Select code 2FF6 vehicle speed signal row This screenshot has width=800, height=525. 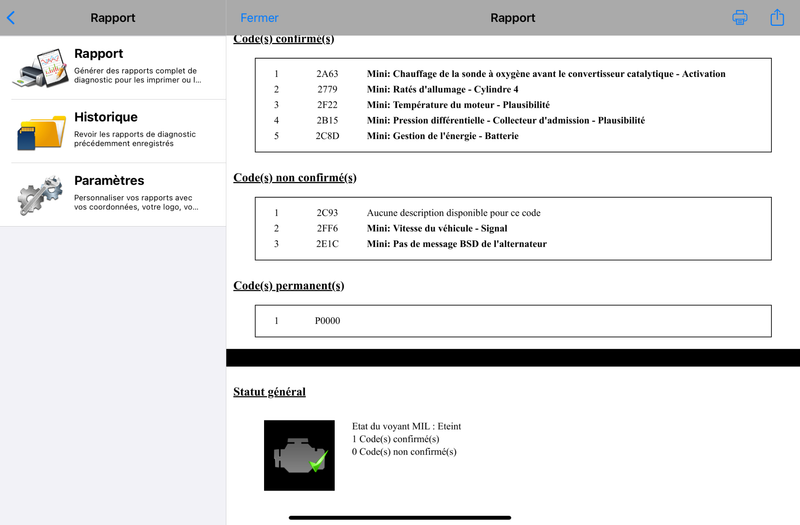pyautogui.click(x=513, y=228)
